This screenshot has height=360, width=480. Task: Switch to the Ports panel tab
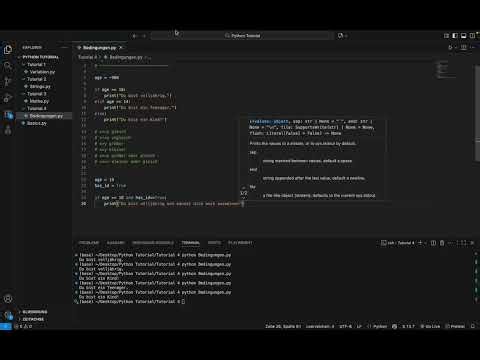214,243
